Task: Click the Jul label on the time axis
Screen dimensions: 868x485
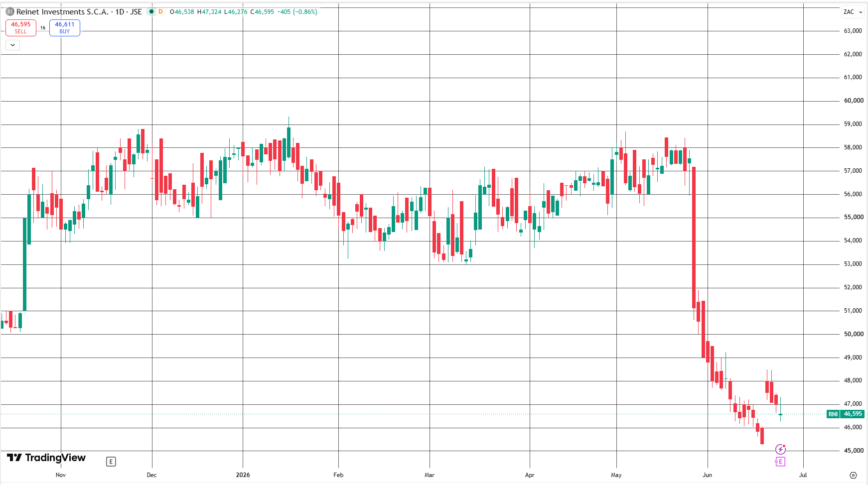Action: (x=803, y=475)
